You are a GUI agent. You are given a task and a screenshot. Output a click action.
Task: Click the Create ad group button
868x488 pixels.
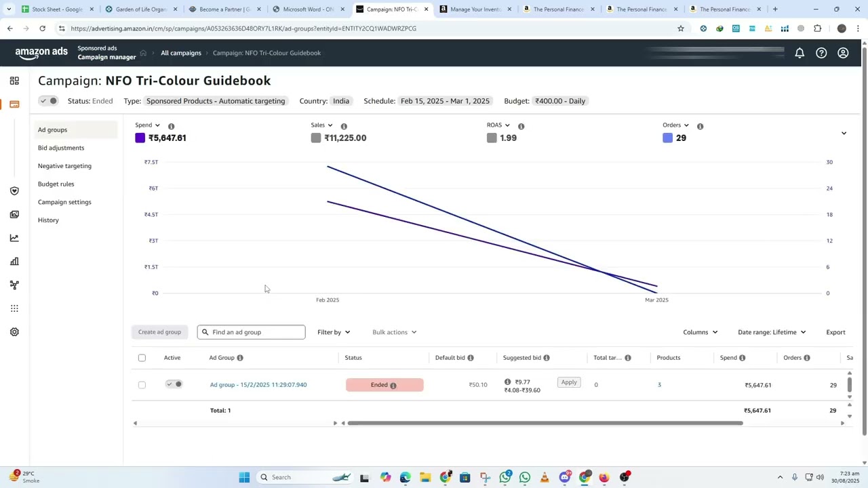[159, 332]
